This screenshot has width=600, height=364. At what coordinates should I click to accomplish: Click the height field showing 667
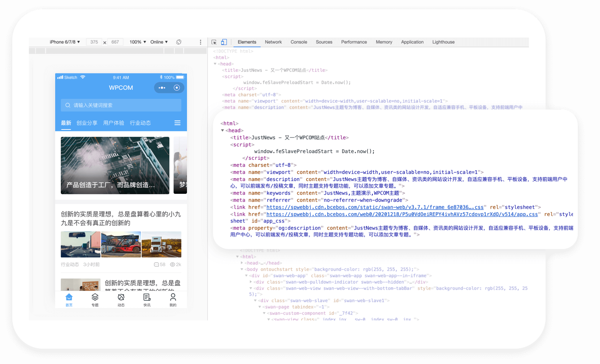tap(115, 42)
